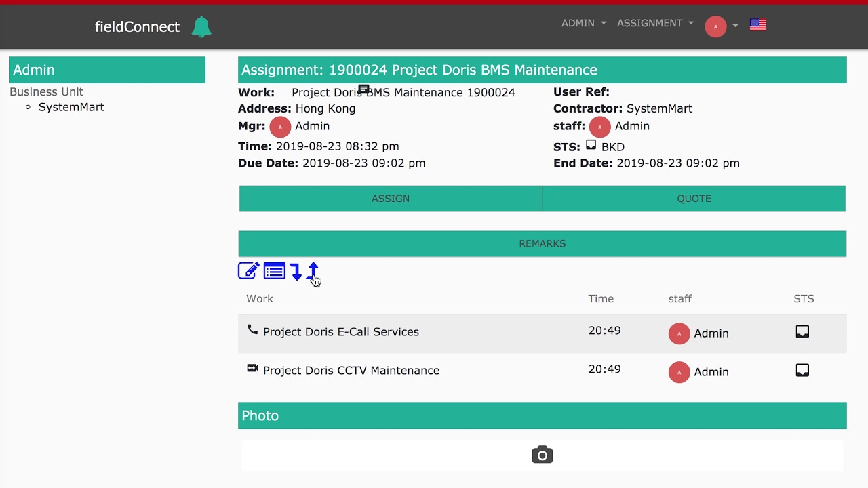Image resolution: width=868 pixels, height=488 pixels.
Task: Click the STS column header
Action: coord(804,298)
